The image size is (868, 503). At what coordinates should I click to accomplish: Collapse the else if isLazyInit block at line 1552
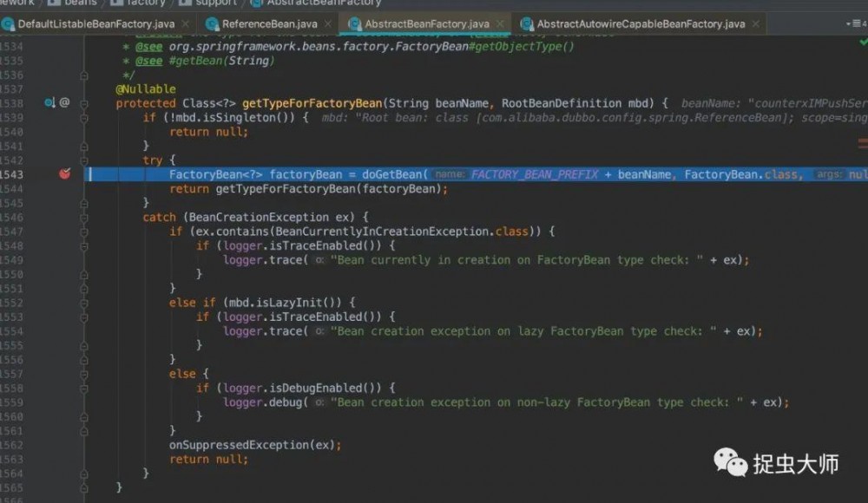[x=84, y=303]
